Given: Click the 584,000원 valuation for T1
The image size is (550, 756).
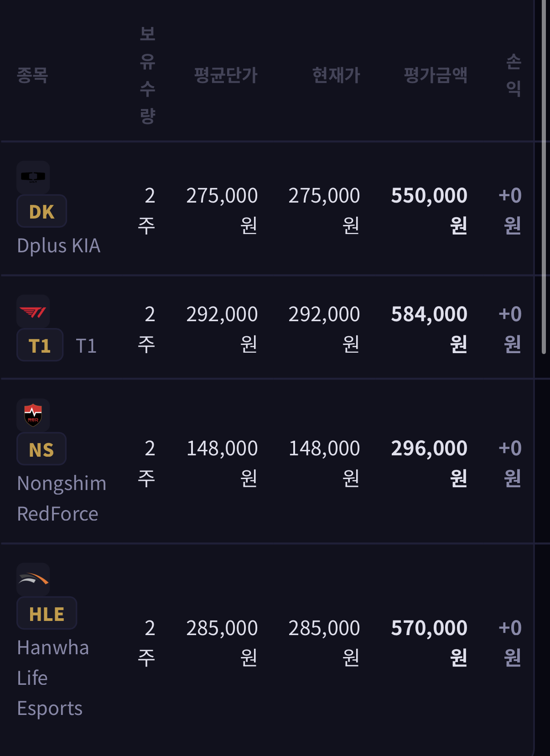Looking at the screenshot, I should pos(429,328).
